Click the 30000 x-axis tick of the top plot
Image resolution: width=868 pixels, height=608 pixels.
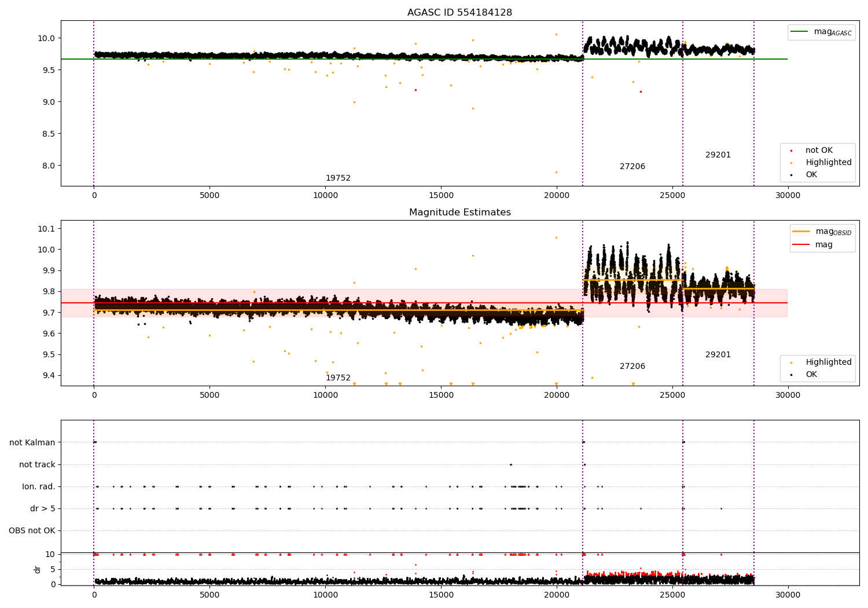coord(788,195)
